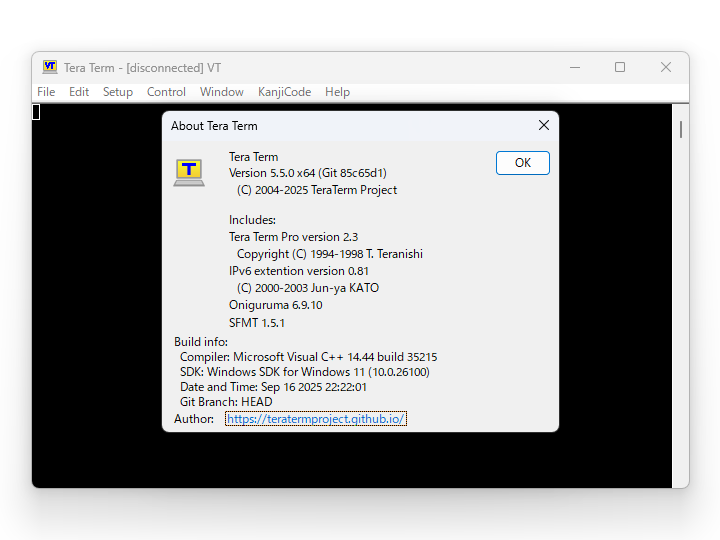
Task: Click the Tera Term VT title bar icon
Action: (x=50, y=67)
